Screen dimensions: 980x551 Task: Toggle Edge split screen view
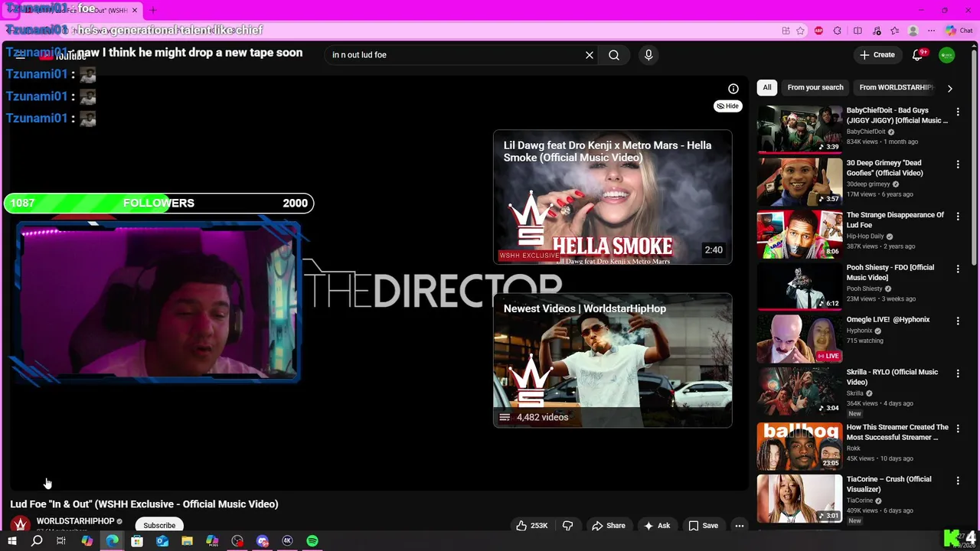(857, 31)
